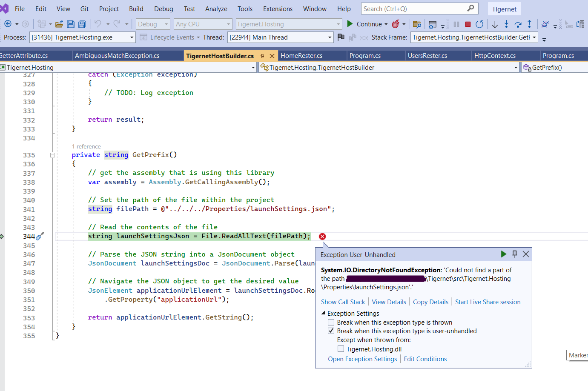Viewport: 588px width, 391px height.
Task: Check 'Break when this exception type is thrown'
Action: pyautogui.click(x=331, y=322)
